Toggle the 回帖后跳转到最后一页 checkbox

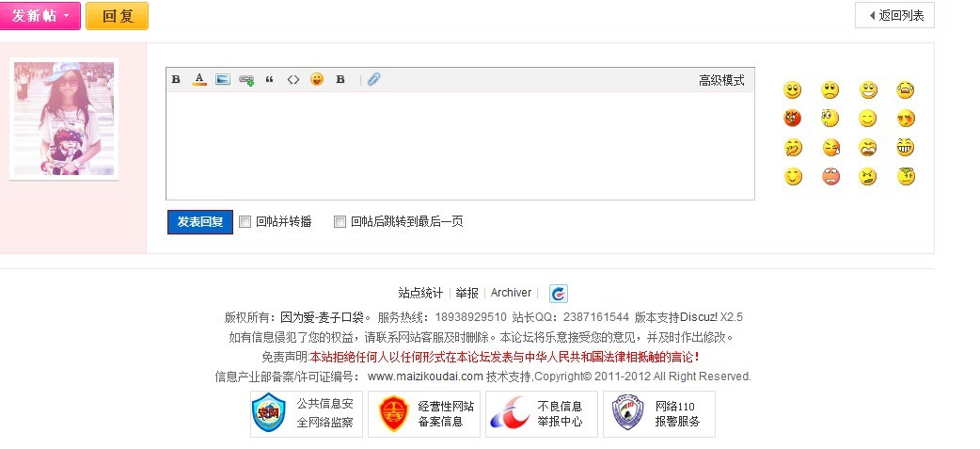pyautogui.click(x=340, y=221)
